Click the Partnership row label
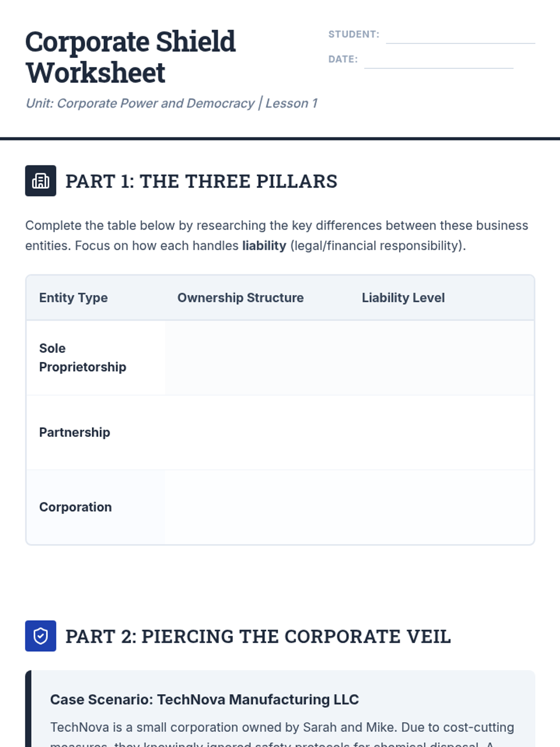Image resolution: width=560 pixels, height=747 pixels. coord(75,432)
